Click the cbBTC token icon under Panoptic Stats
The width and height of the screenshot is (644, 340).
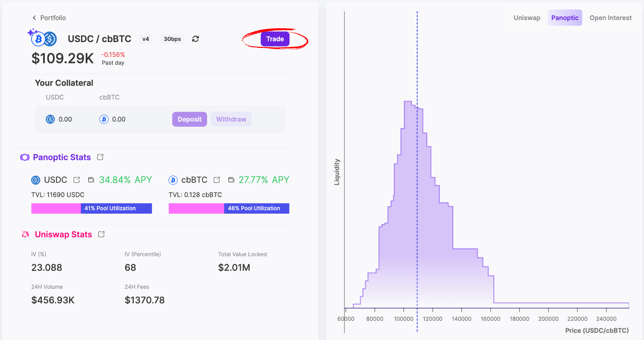(173, 180)
